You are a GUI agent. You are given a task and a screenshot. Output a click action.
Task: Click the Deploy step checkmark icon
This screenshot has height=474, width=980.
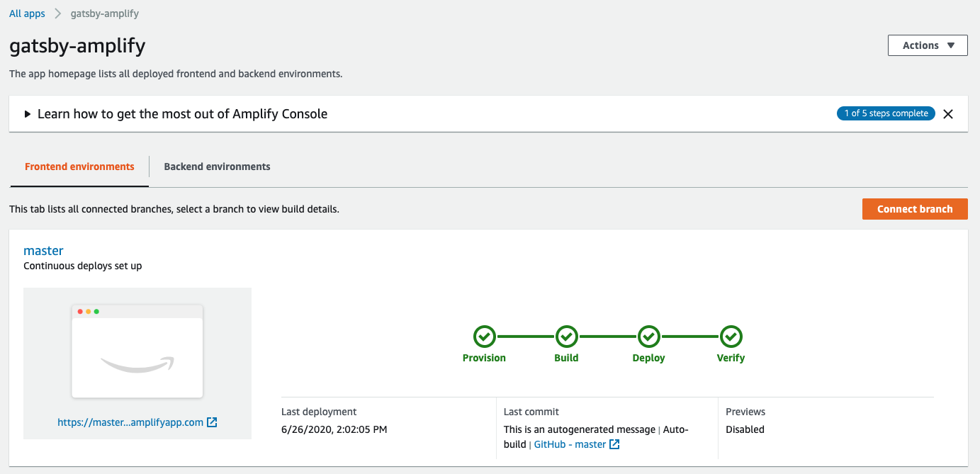click(648, 336)
